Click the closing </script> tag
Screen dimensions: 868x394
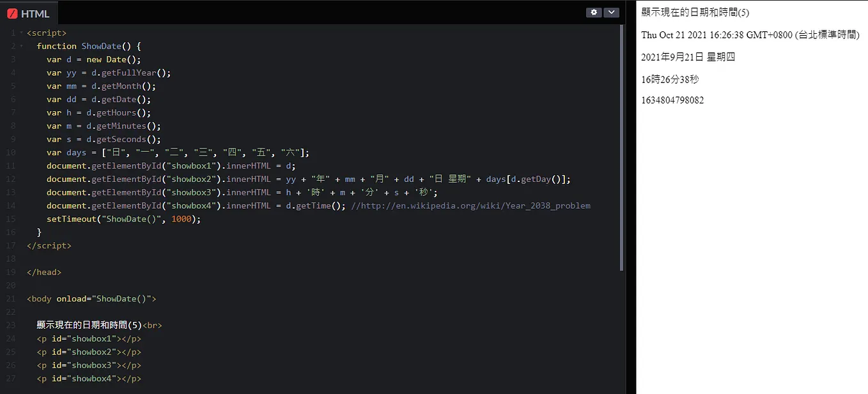click(49, 246)
